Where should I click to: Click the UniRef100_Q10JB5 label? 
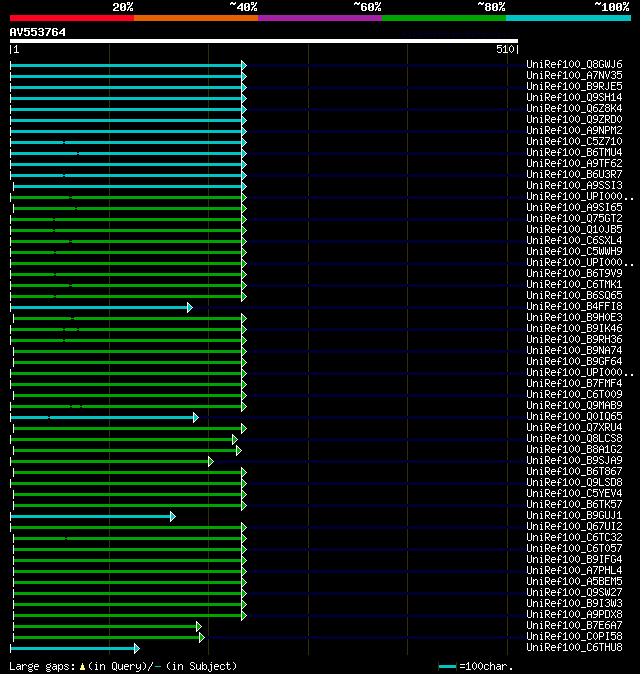[x=574, y=230]
